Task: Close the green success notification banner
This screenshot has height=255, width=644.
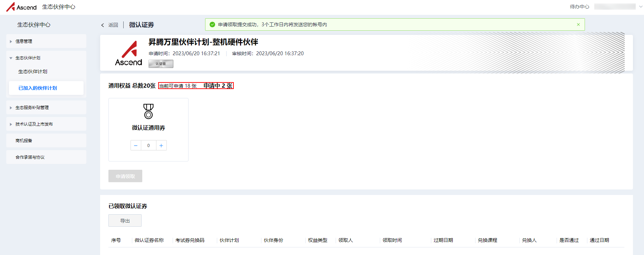Action: 578,24
